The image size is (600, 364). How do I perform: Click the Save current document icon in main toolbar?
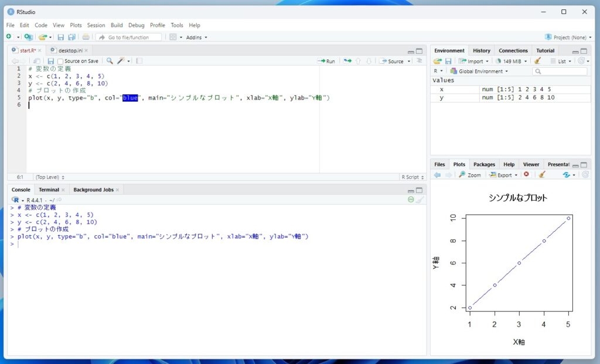60,37
